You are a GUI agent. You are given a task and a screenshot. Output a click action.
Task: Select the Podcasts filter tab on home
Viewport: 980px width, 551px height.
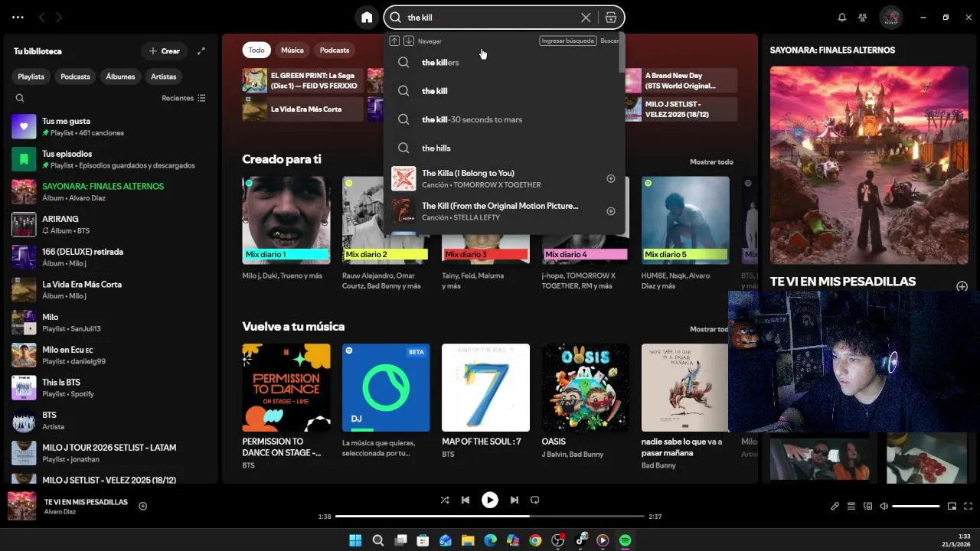pyautogui.click(x=335, y=51)
